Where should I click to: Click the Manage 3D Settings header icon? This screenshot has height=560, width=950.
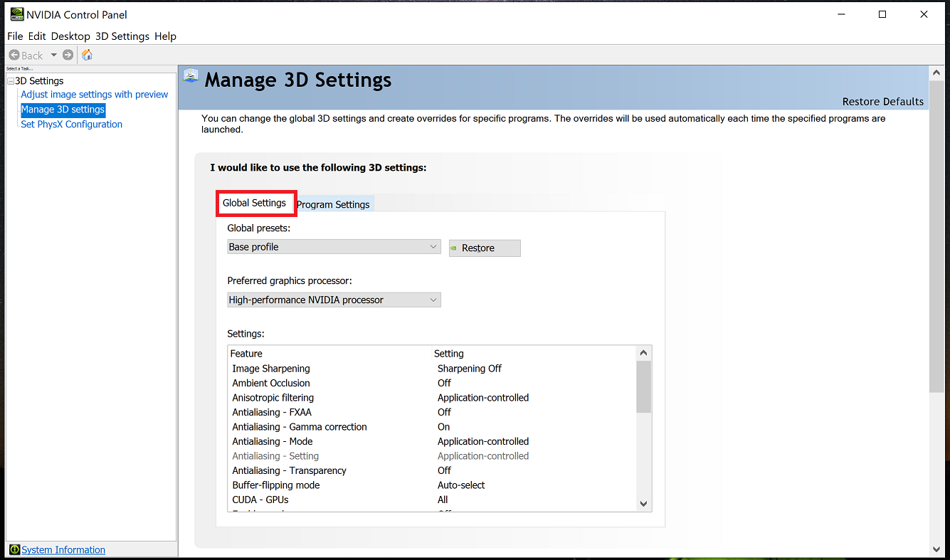[191, 77]
